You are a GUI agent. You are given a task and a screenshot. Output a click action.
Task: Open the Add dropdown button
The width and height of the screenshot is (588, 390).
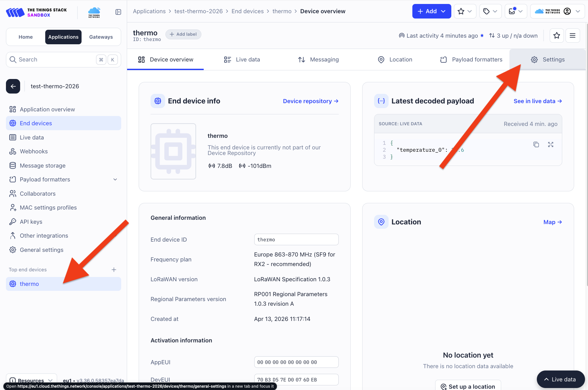[x=432, y=11]
